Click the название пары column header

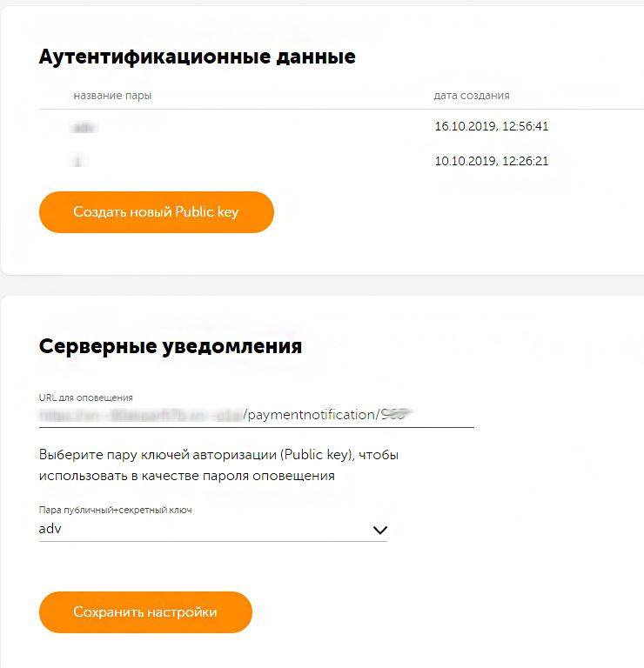[x=112, y=96]
